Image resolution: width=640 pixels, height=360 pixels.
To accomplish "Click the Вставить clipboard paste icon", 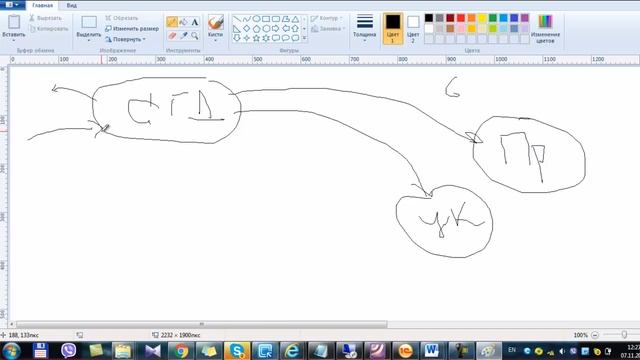I will [x=14, y=22].
